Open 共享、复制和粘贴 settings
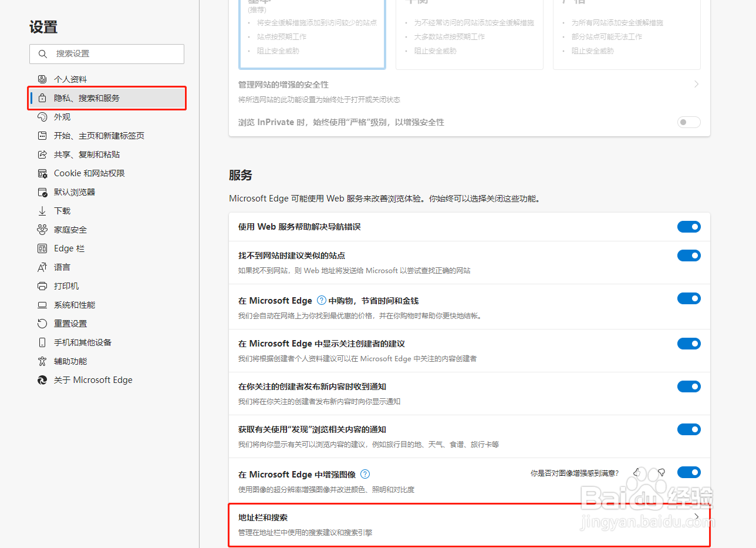This screenshot has height=548, width=756. [x=107, y=154]
